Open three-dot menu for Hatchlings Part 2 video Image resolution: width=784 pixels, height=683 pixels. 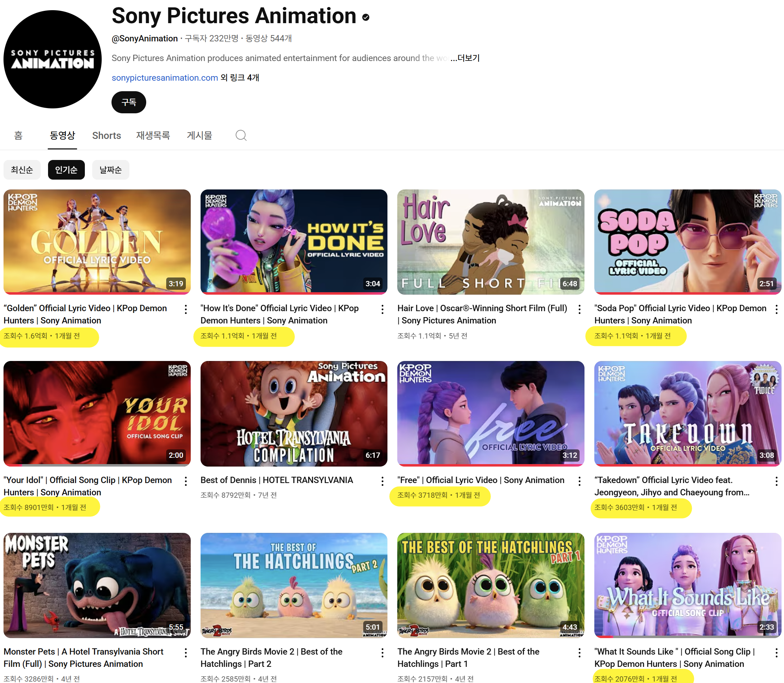pyautogui.click(x=383, y=653)
